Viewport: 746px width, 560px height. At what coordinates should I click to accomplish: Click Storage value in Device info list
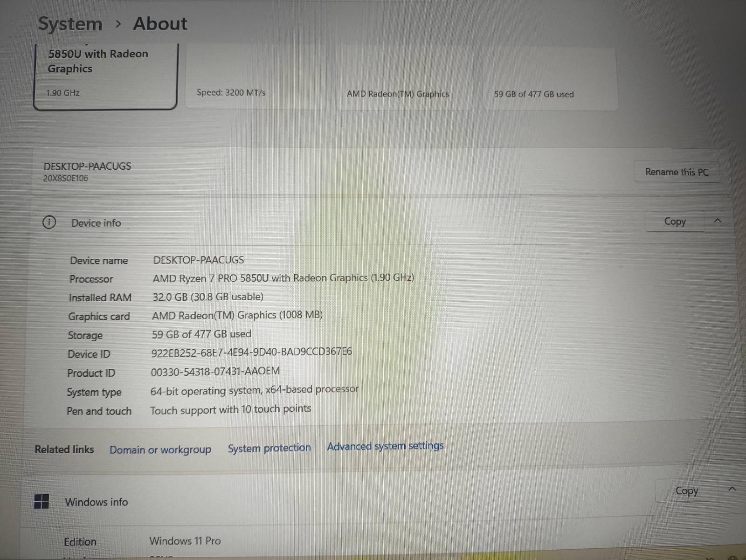point(201,334)
